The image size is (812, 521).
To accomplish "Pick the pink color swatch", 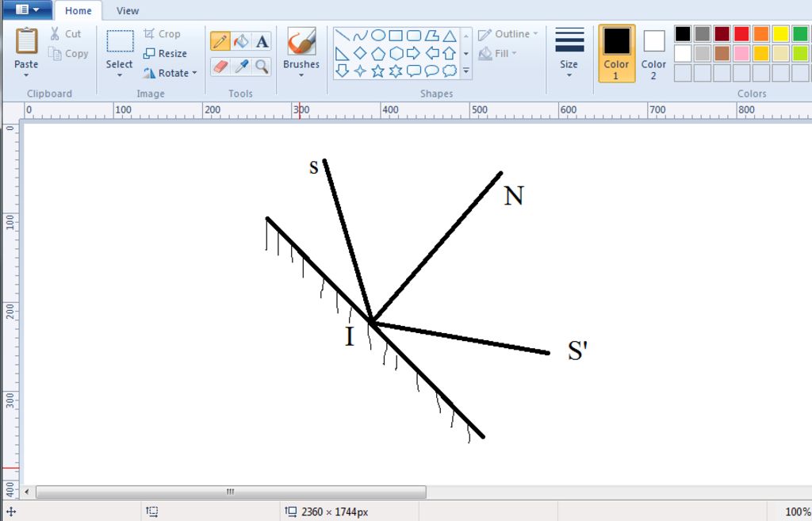I will pos(741,53).
